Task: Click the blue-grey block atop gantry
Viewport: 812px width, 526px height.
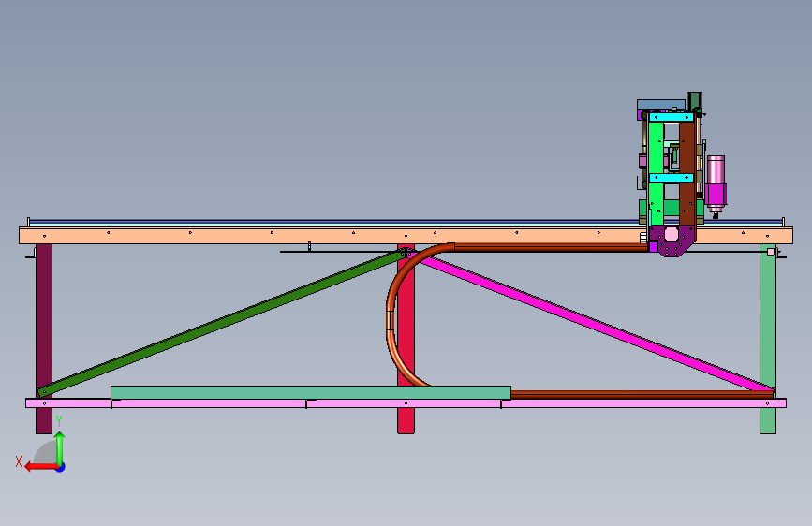Action: tap(661, 105)
